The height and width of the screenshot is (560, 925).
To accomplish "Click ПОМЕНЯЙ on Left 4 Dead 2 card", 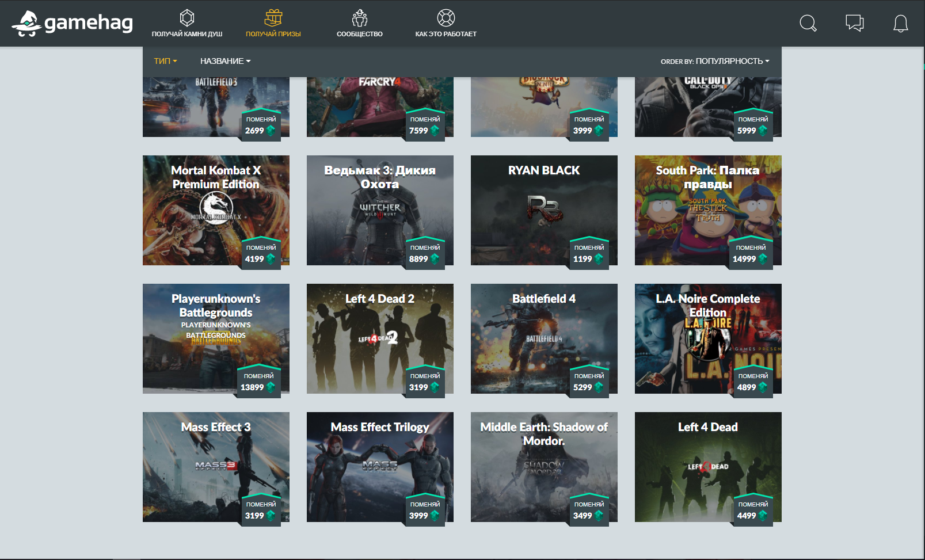I will pos(425,376).
